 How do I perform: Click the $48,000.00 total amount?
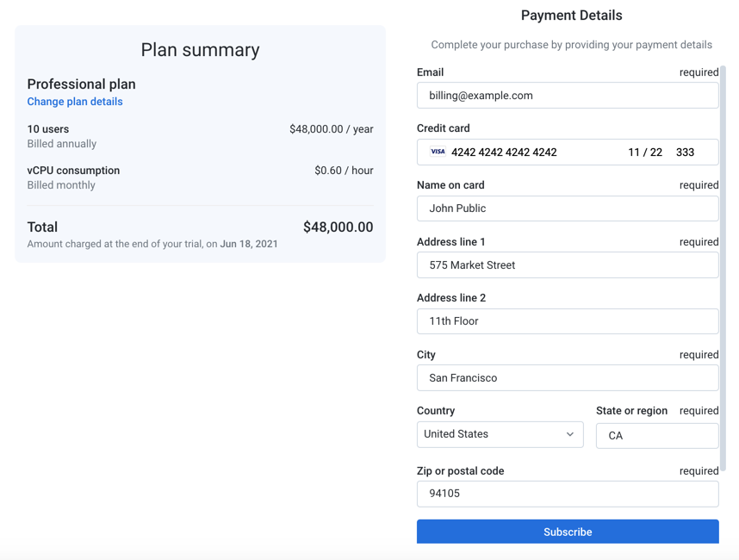click(x=338, y=227)
